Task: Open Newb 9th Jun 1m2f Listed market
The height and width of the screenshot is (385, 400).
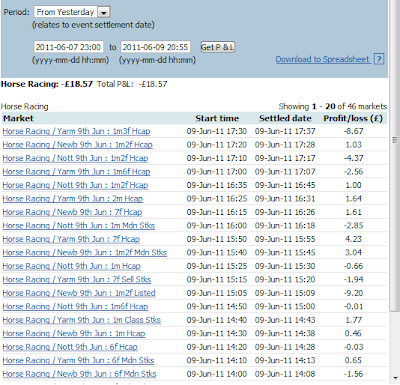Action: click(x=79, y=293)
